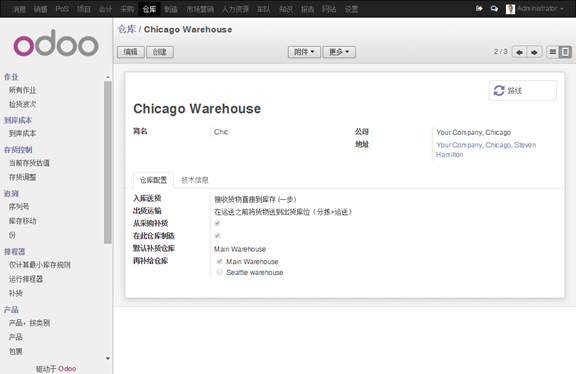576x374 pixels.
Task: Open 产品 sidebar item above 包裹
Action: tap(15, 337)
